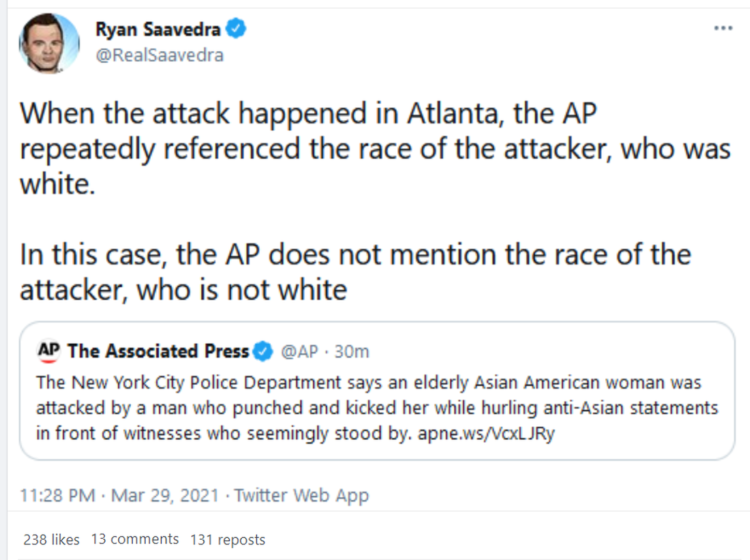Click the @RealSaavedra handle
The width and height of the screenshot is (750, 560).
tap(159, 55)
